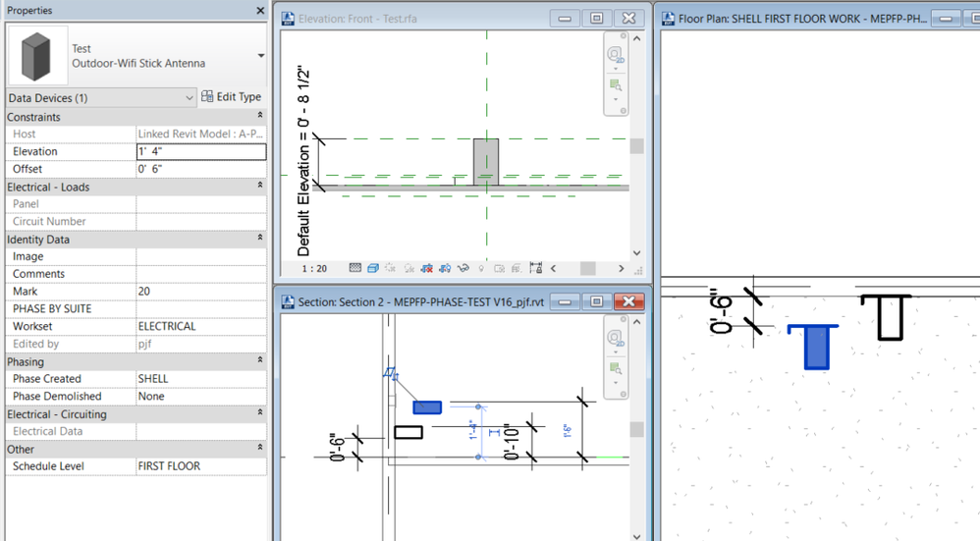The image size is (980, 541).
Task: Collapse the Constraints section
Action: point(260,116)
